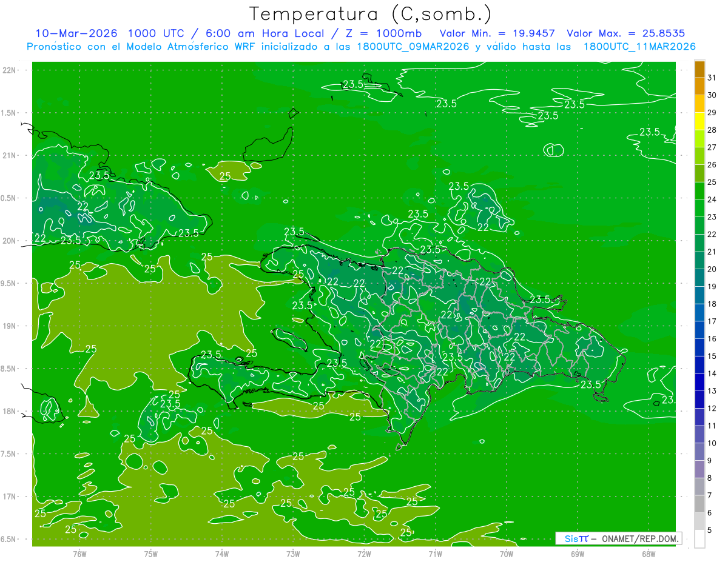Viewport: 728px width, 562px height.
Task: Click the 'Valor Max. = 25.8535' readout
Action: (x=626, y=33)
